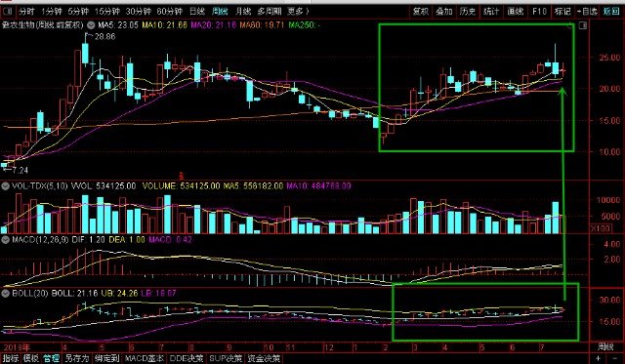Click the 周线 period label at bottom-right
This screenshot has width=625, height=364.
[605, 346]
